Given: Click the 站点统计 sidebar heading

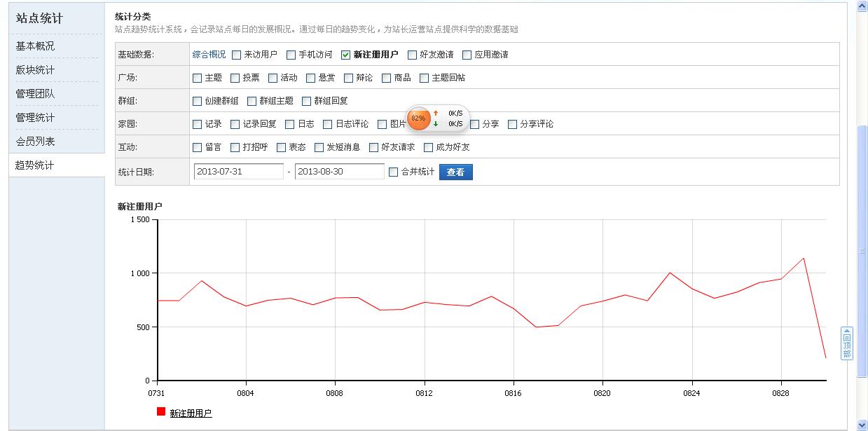Looking at the screenshot, I should 39,18.
